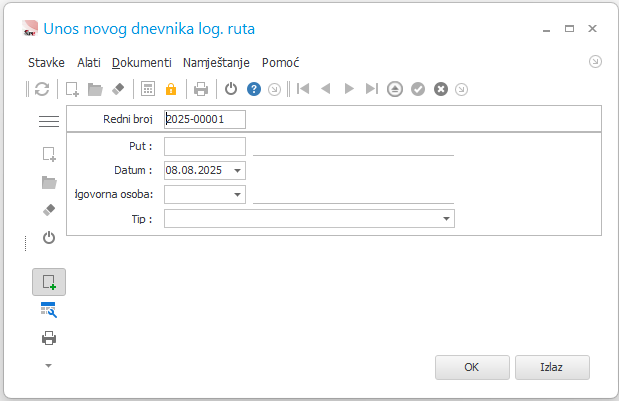Open the Pomoć menu
The image size is (619, 401).
[281, 63]
